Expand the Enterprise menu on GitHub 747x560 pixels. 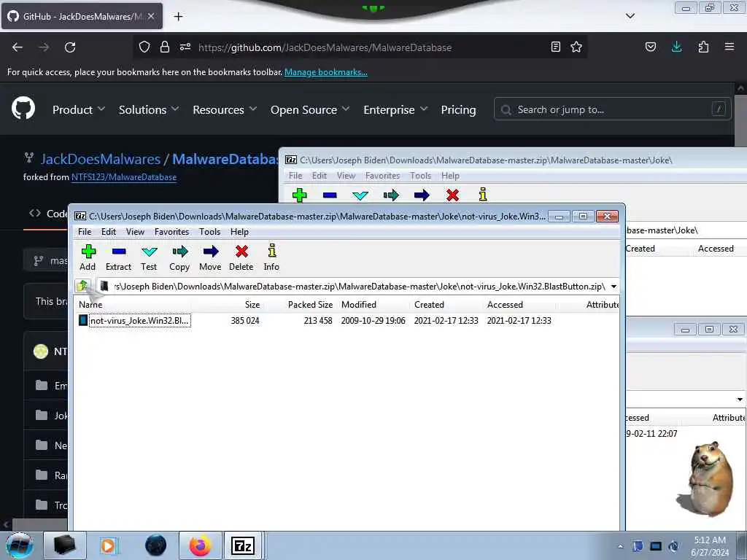coord(395,109)
